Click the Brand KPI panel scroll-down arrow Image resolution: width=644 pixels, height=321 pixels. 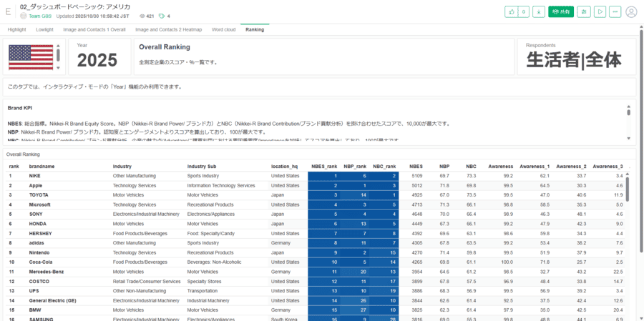(x=628, y=138)
